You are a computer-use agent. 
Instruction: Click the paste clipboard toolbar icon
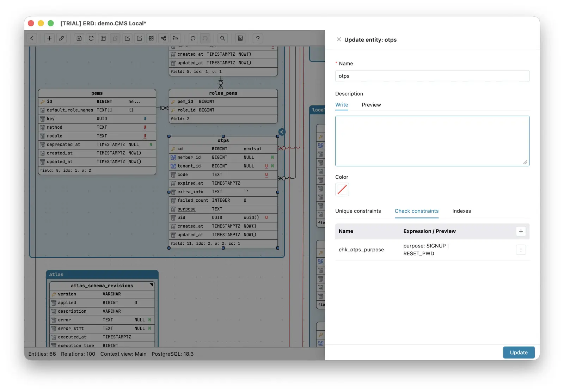[115, 38]
